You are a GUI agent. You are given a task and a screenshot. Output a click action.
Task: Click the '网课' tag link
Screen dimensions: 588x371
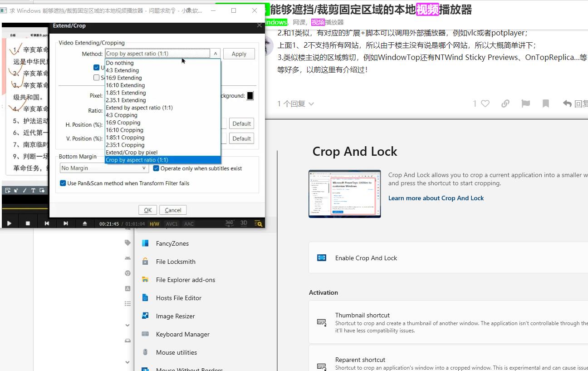(x=299, y=22)
